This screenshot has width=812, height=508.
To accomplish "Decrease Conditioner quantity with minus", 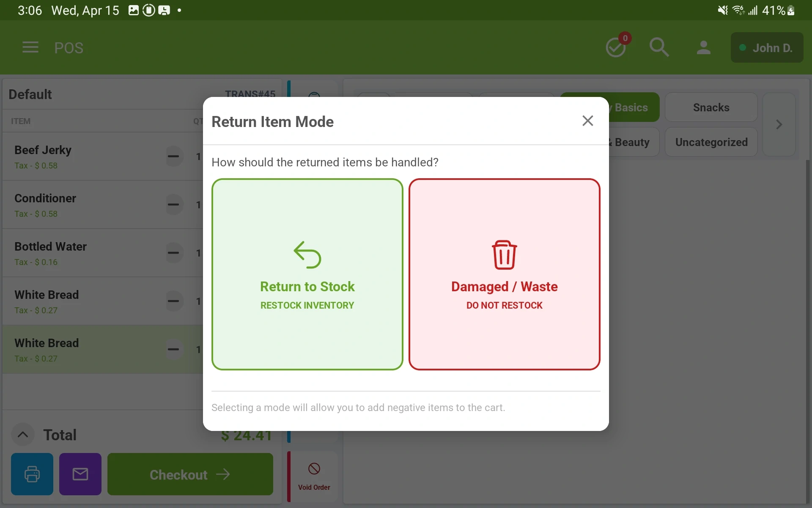I will pos(173,204).
